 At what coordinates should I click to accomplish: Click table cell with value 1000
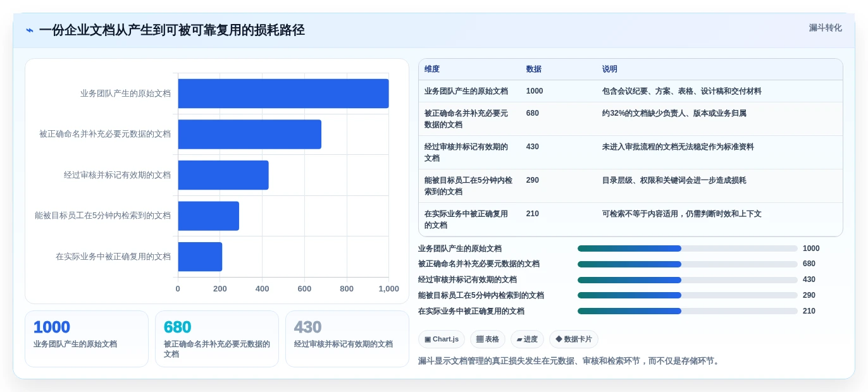pyautogui.click(x=535, y=91)
